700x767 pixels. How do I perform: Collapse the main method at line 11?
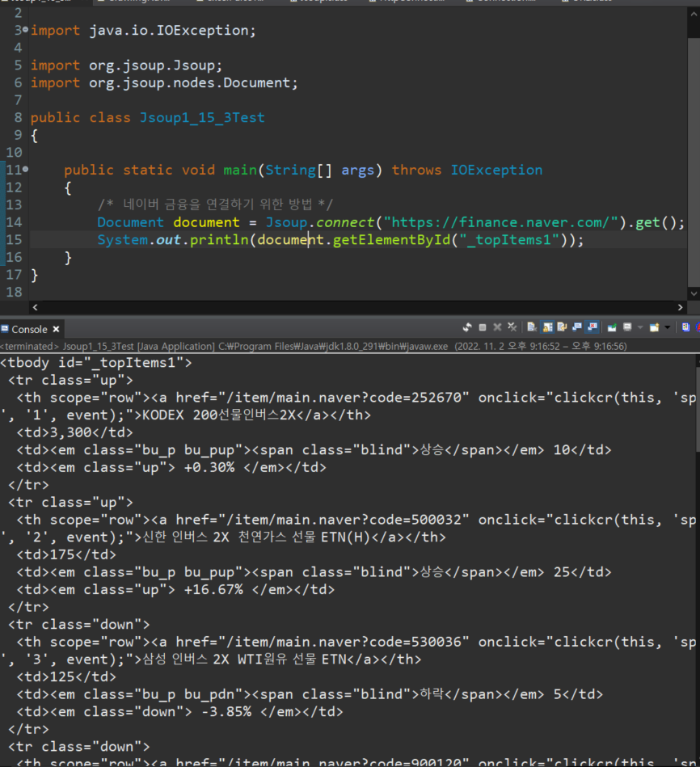pyautogui.click(x=25, y=169)
